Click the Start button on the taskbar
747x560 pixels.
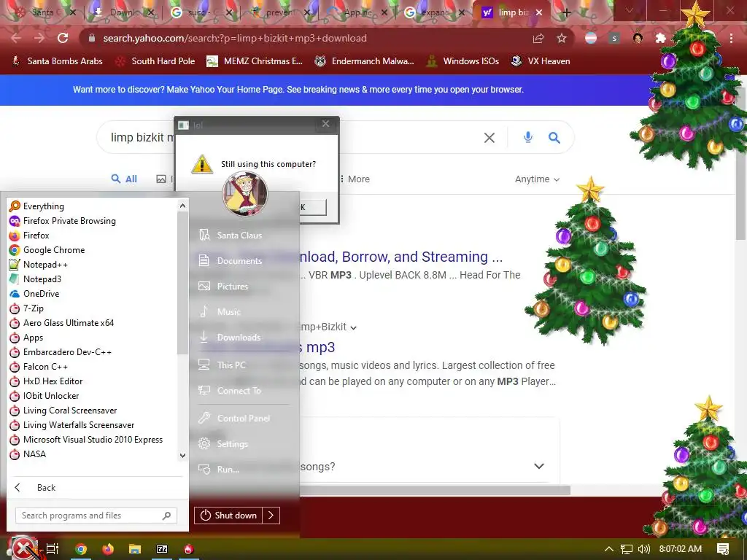click(x=24, y=548)
